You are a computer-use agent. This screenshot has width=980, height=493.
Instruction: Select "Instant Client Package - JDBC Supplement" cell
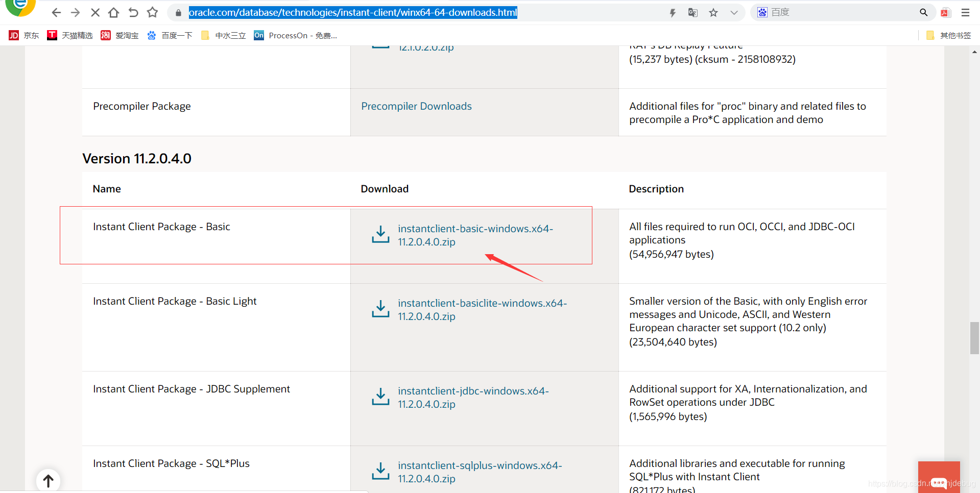[192, 389]
